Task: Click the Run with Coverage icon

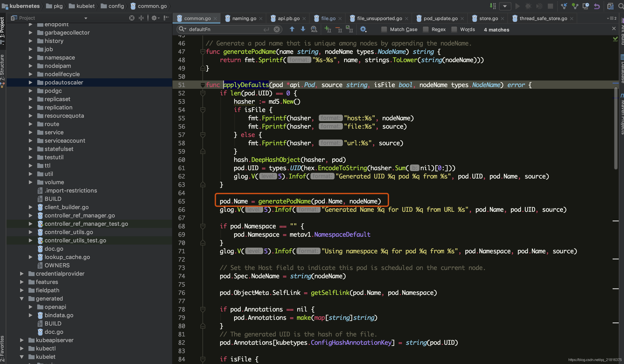Action: coord(539,6)
